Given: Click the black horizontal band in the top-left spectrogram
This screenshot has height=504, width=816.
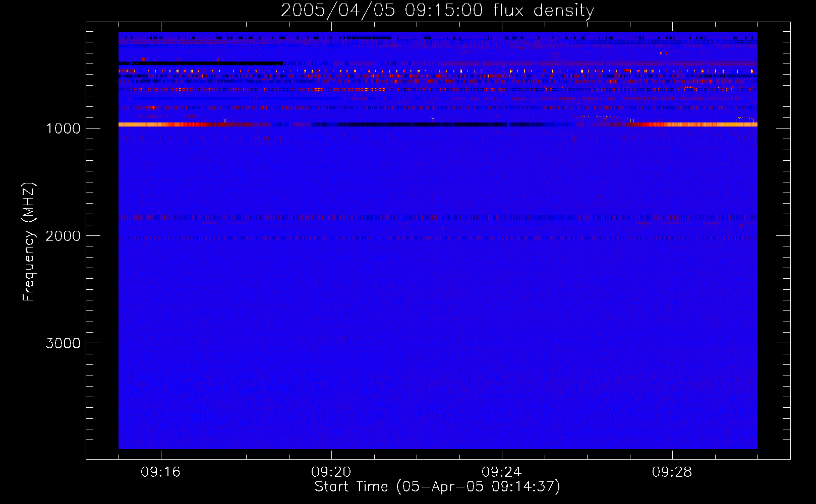Looking at the screenshot, I should click(x=201, y=63).
